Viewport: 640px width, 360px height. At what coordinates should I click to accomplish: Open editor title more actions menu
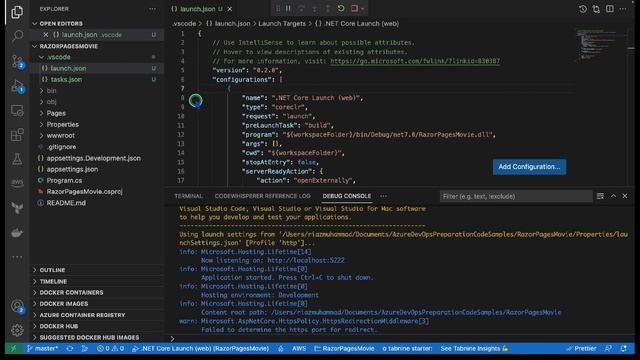click(x=623, y=9)
